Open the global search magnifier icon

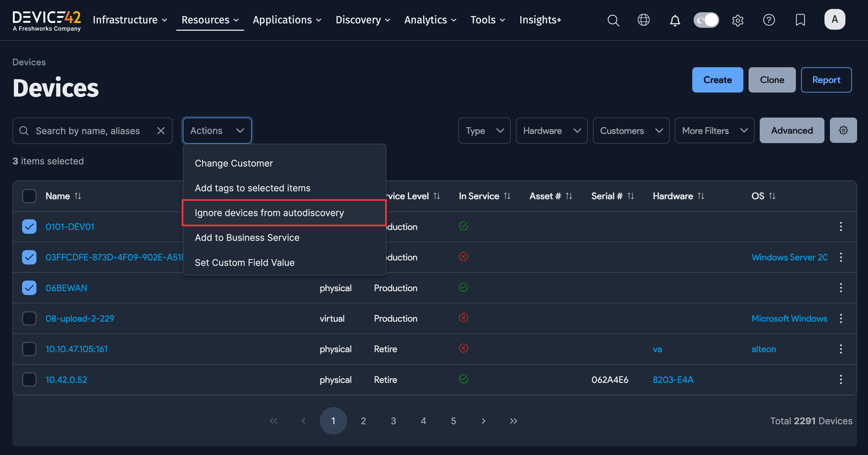click(613, 20)
